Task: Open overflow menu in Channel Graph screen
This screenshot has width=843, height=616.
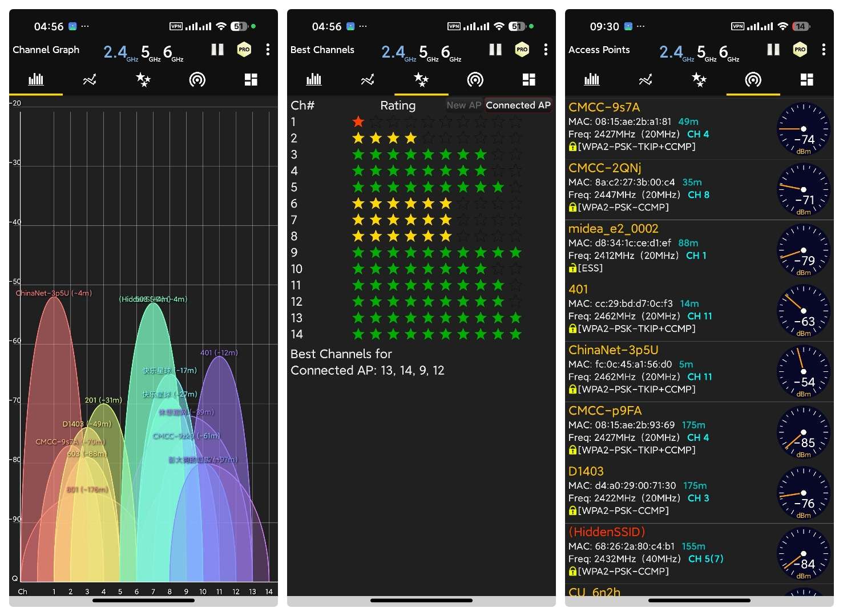Action: coord(268,50)
